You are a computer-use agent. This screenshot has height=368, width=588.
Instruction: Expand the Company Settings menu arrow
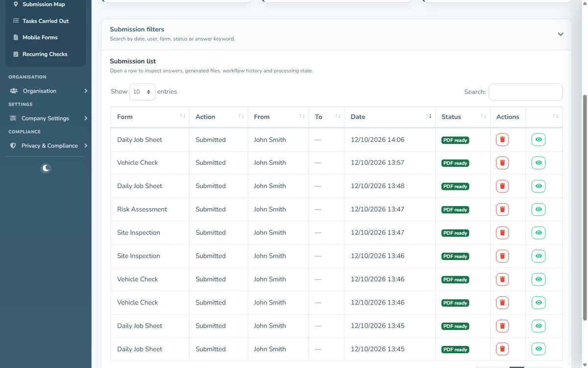click(x=86, y=118)
